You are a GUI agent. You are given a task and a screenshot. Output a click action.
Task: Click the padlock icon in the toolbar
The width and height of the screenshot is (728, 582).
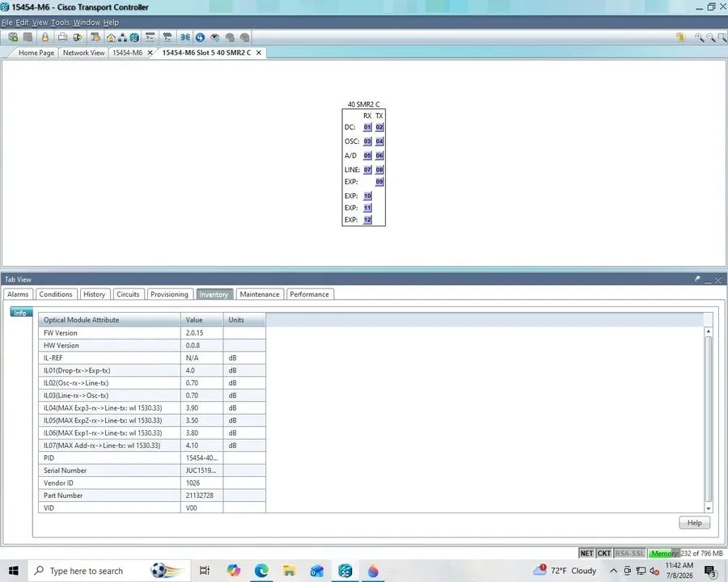45,37
